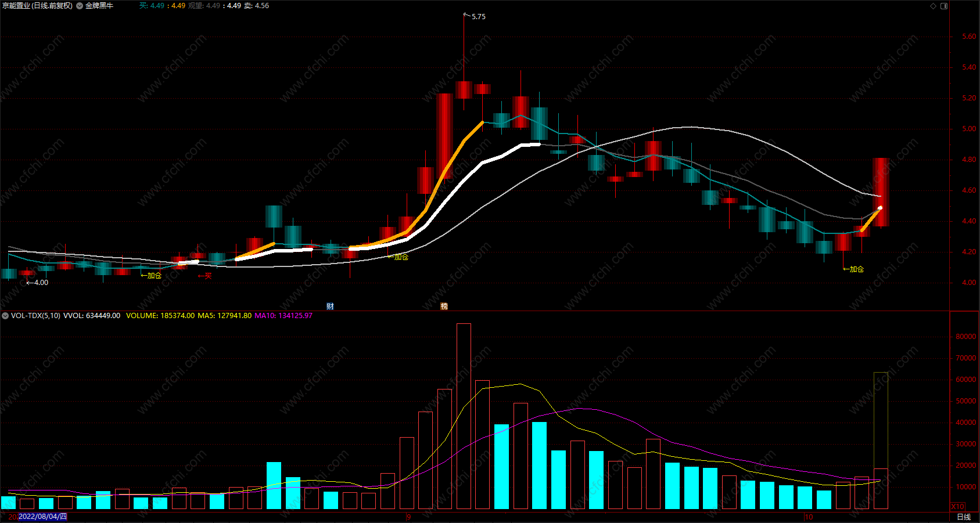Toggle the side panel icon at top-right
The width and height of the screenshot is (980, 523).
pos(944,6)
